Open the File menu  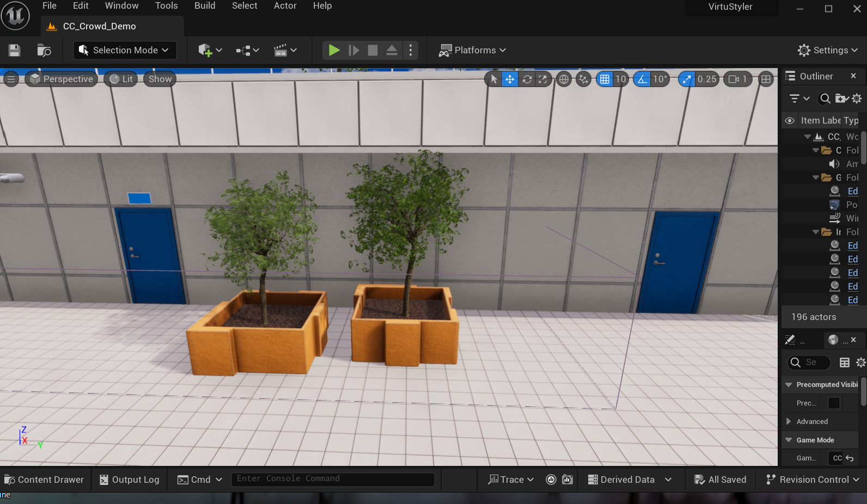click(x=50, y=5)
